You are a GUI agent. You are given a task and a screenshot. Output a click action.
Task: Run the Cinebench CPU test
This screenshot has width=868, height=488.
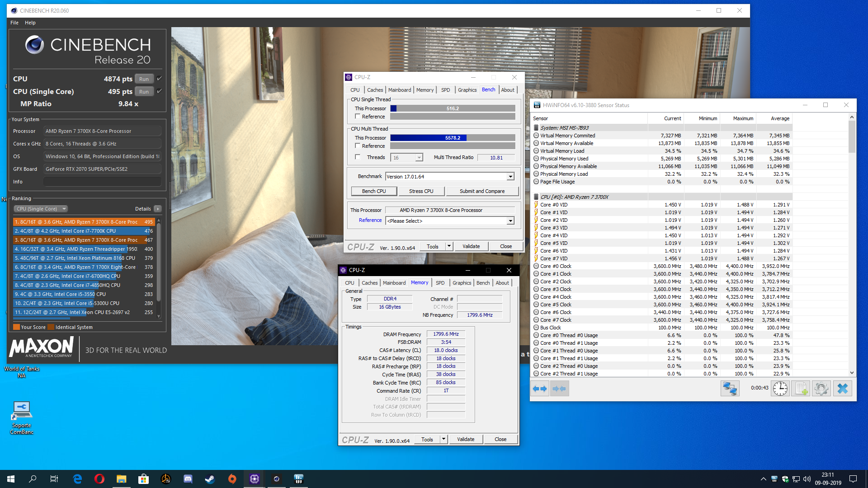144,79
